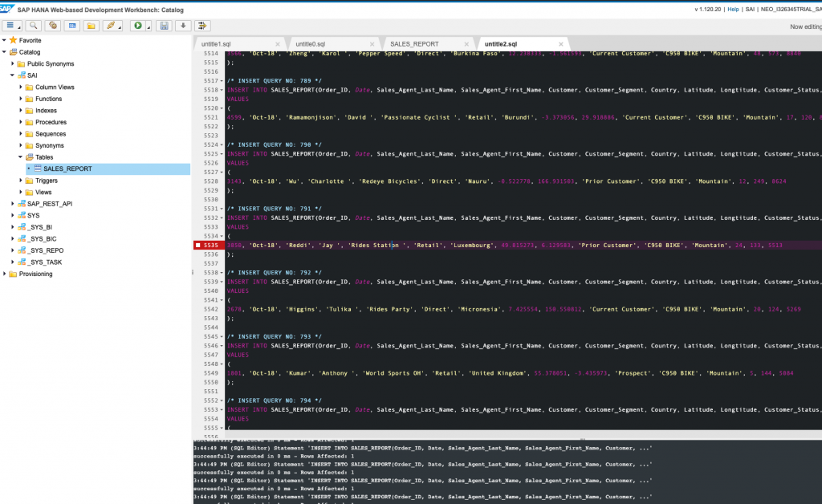
Task: Select the untitle2.sql tab
Action: click(x=501, y=44)
